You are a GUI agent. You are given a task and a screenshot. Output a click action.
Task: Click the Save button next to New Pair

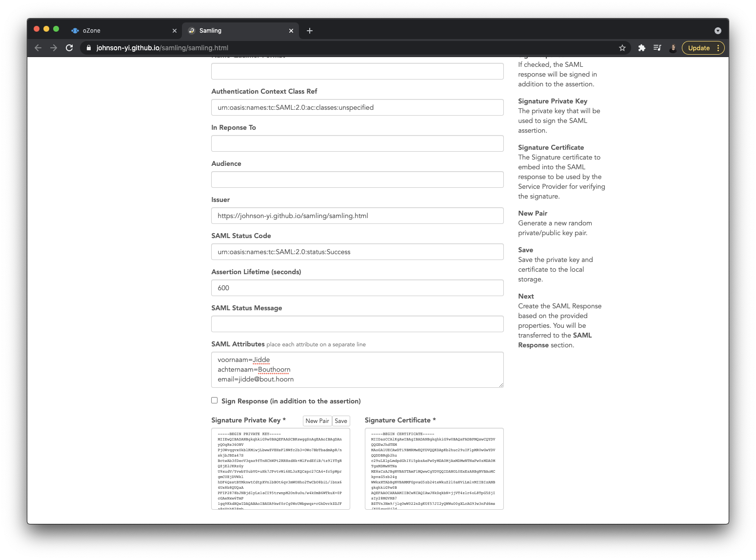pyautogui.click(x=341, y=420)
